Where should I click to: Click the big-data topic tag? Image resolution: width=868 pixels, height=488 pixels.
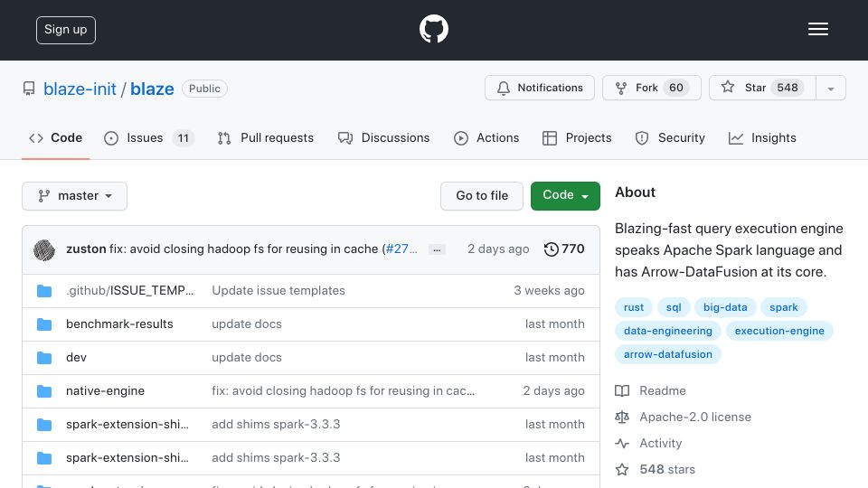click(725, 307)
